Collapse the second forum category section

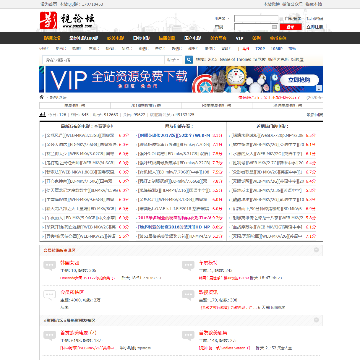[x=316, y=320]
